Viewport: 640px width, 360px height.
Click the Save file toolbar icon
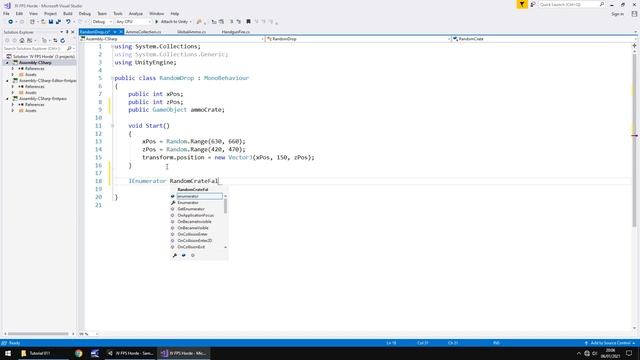tap(51, 22)
